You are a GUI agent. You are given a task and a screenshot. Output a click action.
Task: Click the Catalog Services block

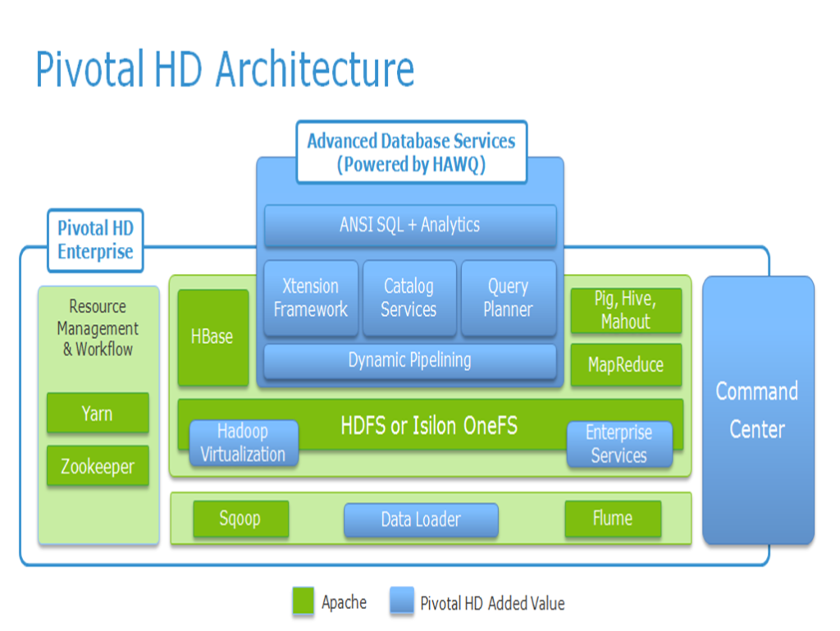(x=409, y=298)
